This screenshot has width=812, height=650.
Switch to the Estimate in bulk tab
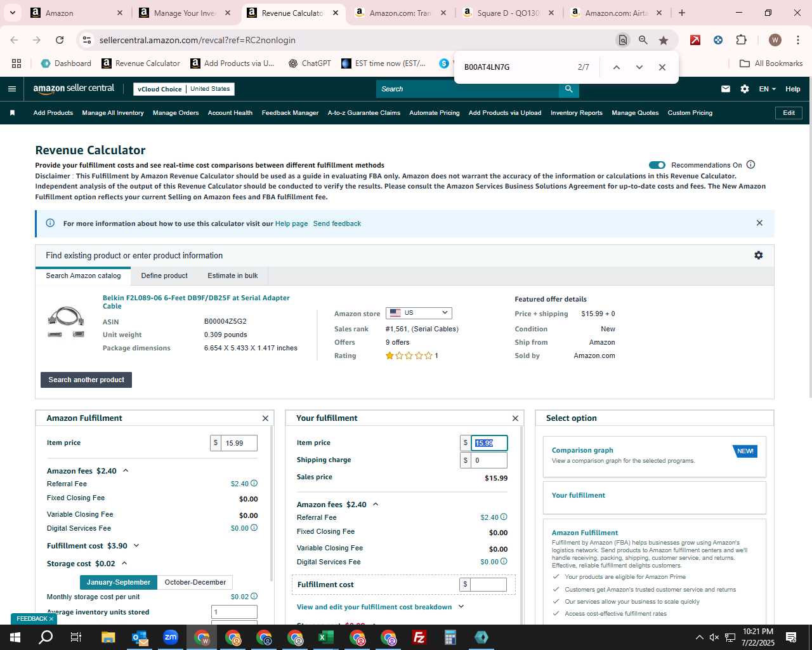coord(233,276)
